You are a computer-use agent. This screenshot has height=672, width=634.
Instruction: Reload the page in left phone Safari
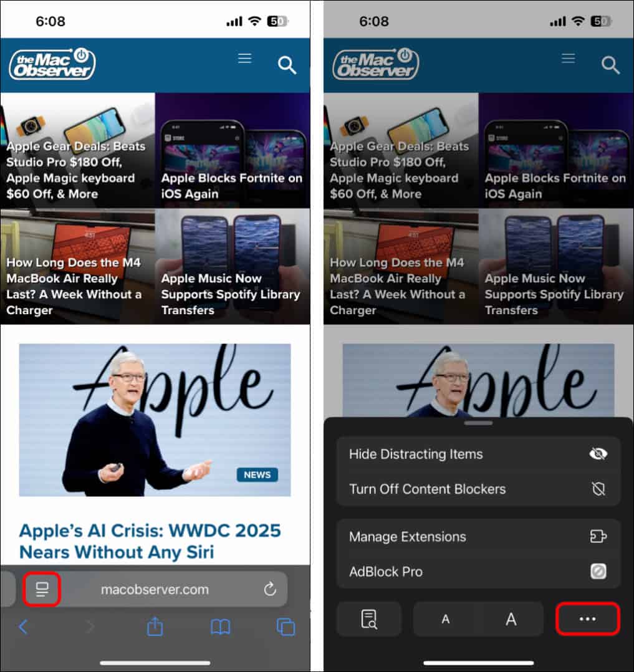click(270, 589)
